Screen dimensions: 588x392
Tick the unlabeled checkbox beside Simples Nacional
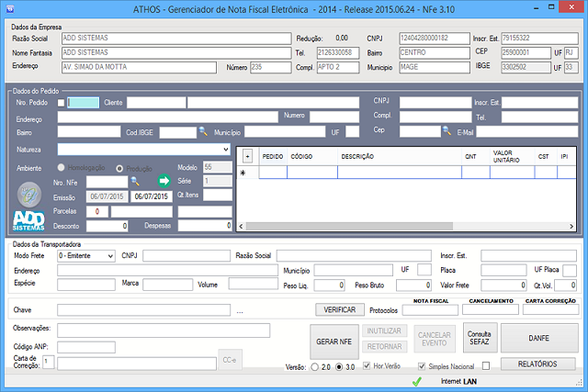486,365
